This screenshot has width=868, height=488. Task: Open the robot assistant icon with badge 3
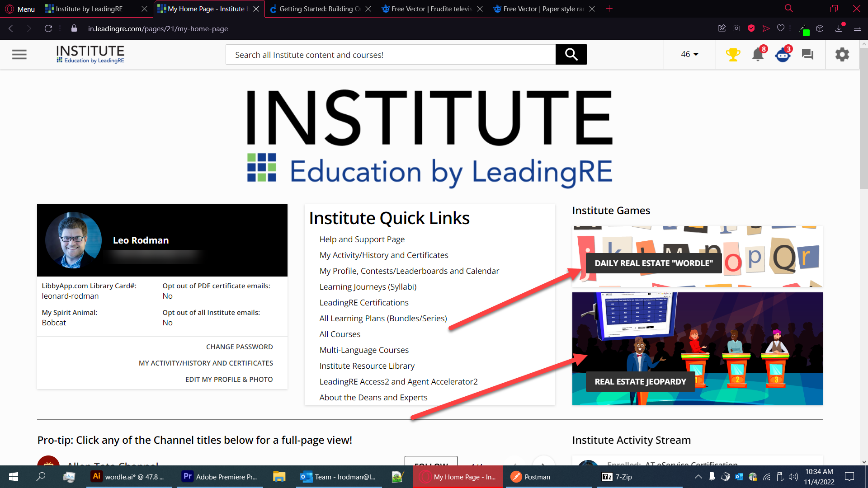tap(783, 55)
